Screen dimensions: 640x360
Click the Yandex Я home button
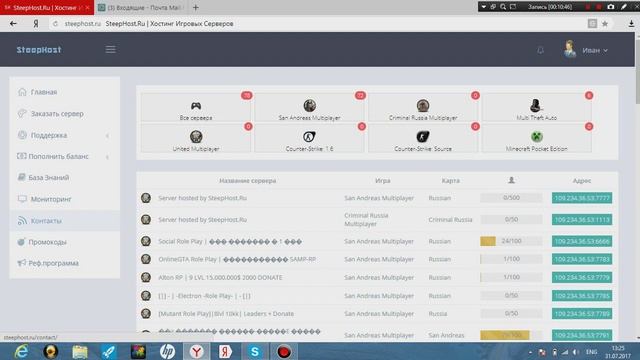[36, 24]
